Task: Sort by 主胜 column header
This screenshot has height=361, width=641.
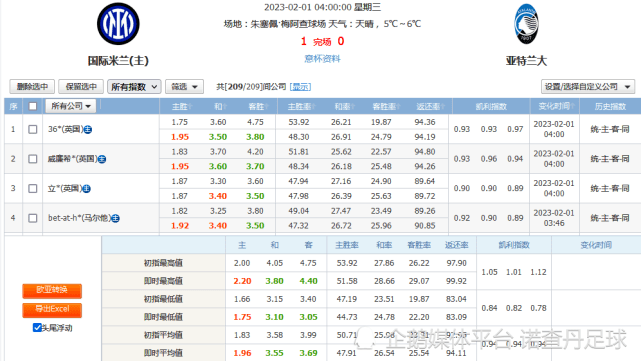Action: 182,107
